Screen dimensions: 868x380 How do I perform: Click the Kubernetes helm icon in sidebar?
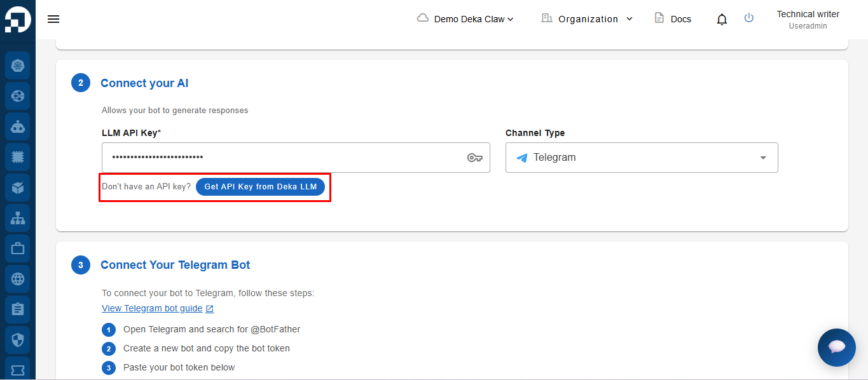[x=18, y=65]
